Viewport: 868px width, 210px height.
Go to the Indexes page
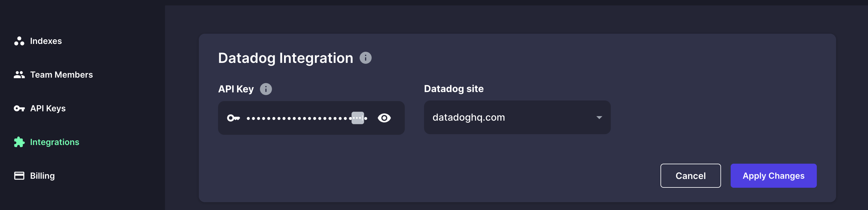pyautogui.click(x=46, y=41)
